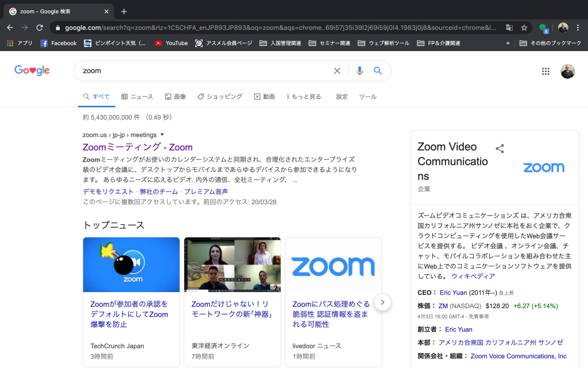This screenshot has width=588, height=368.
Task: Open the bomb Zoom news thumbnail
Action: click(x=131, y=264)
